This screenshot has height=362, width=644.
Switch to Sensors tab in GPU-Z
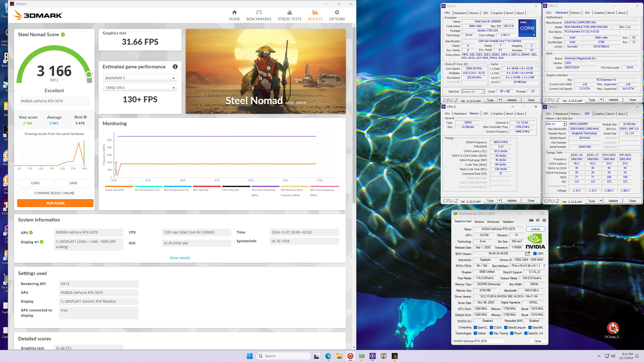[479, 222]
